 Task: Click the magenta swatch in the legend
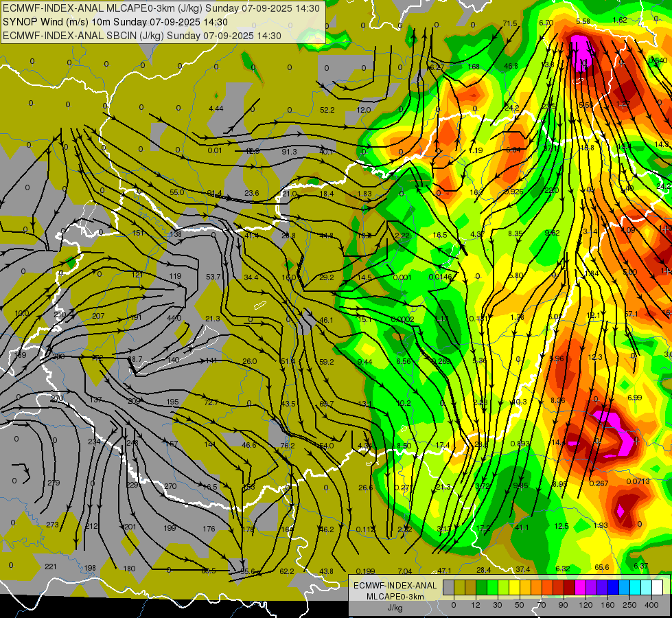coord(580,587)
